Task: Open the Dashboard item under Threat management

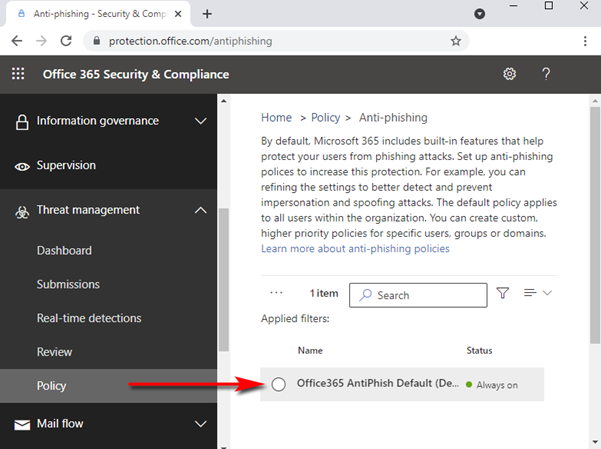Action: [x=64, y=250]
